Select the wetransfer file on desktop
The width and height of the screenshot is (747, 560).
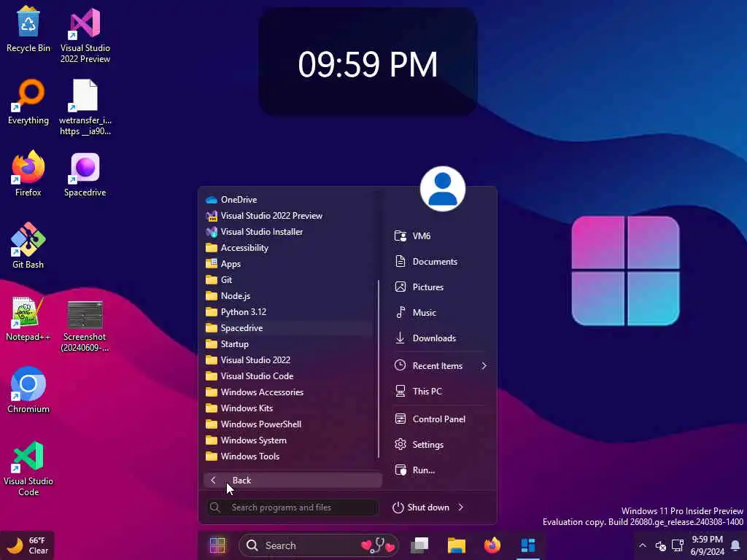click(x=85, y=108)
